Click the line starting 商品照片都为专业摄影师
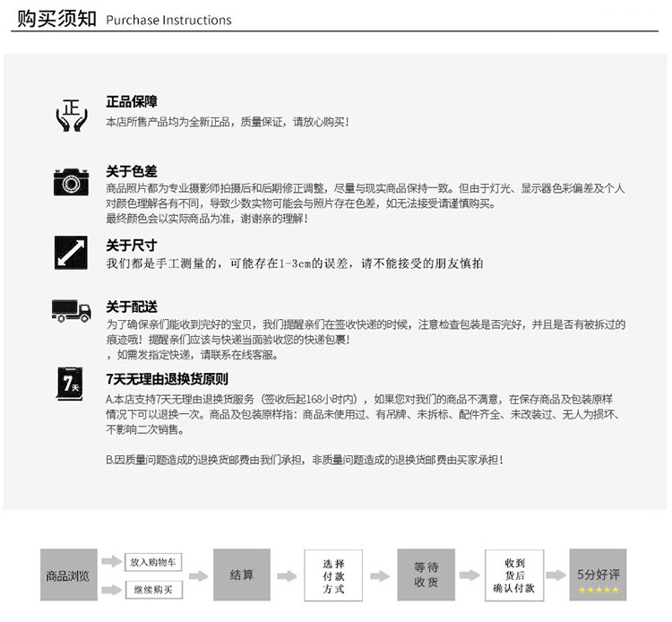672x622 pixels. [x=366, y=188]
